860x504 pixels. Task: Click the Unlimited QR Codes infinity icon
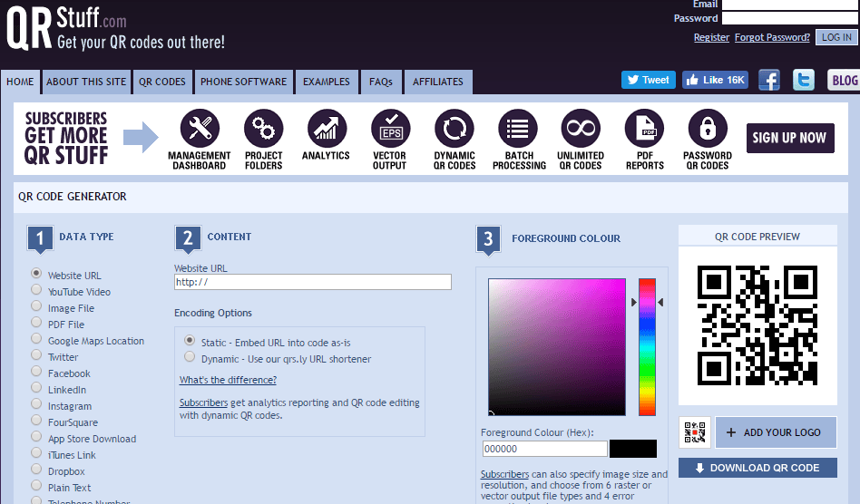point(581,129)
